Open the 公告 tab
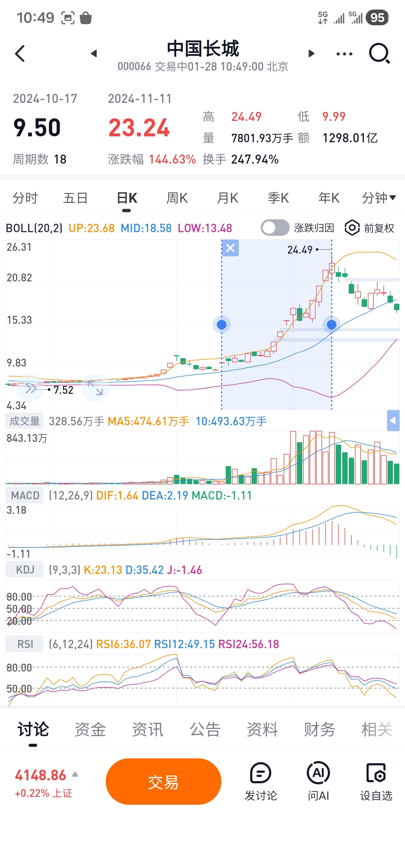Viewport: 405px width, 868px height. click(205, 729)
